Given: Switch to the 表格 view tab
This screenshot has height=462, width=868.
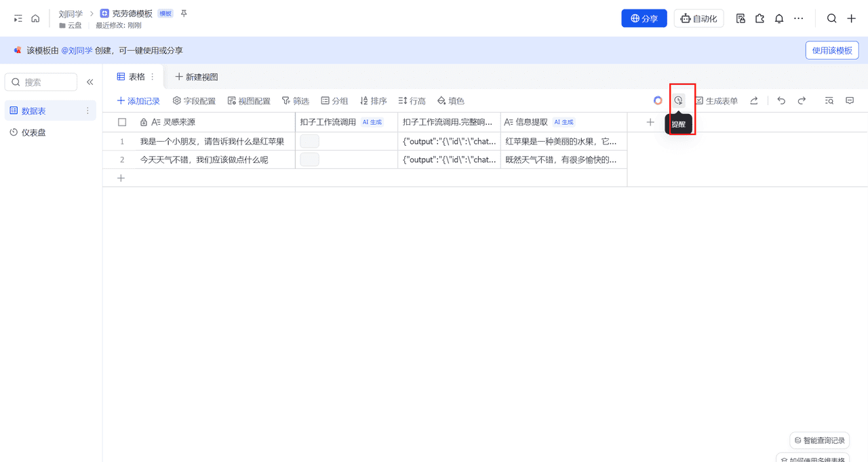Looking at the screenshot, I should coord(133,77).
